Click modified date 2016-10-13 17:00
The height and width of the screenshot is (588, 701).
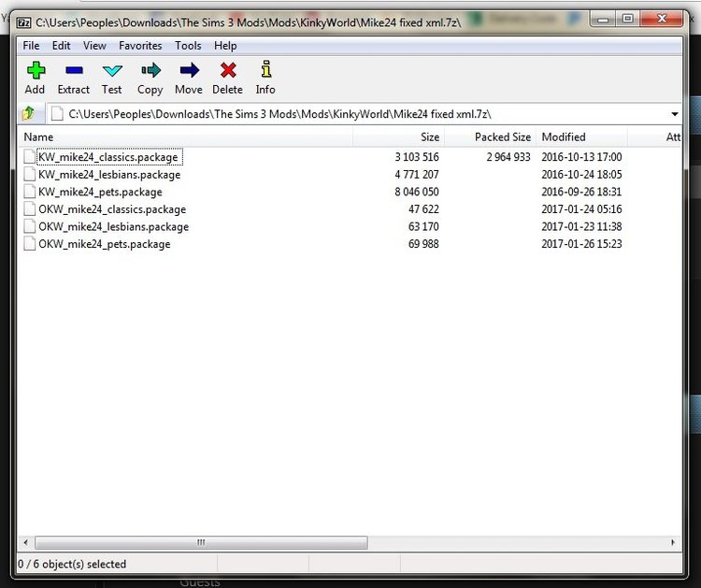pos(581,157)
